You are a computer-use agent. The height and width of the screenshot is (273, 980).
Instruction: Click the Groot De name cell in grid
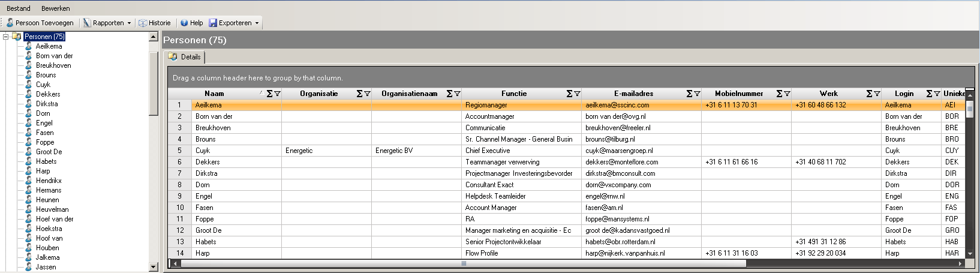tap(236, 230)
